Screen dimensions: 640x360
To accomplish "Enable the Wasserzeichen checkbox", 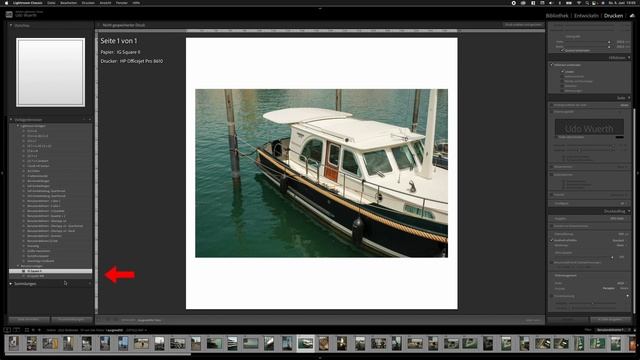I will tap(552, 167).
